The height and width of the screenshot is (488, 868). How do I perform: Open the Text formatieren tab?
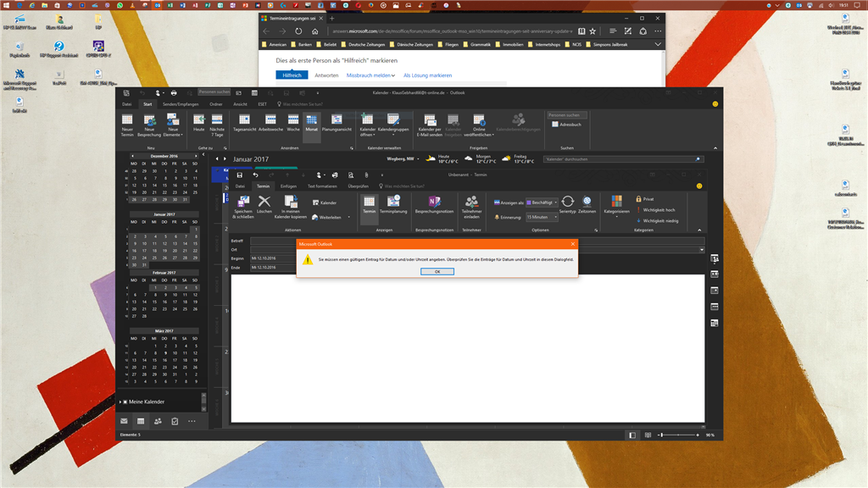[x=322, y=186]
